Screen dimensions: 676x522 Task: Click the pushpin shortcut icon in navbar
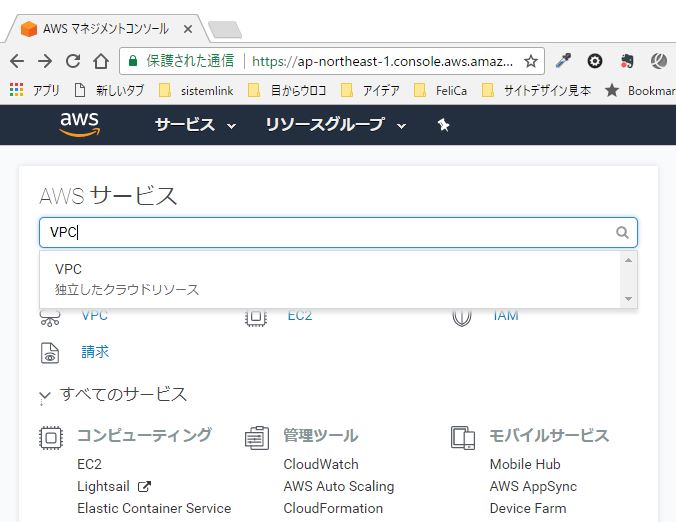coord(443,125)
